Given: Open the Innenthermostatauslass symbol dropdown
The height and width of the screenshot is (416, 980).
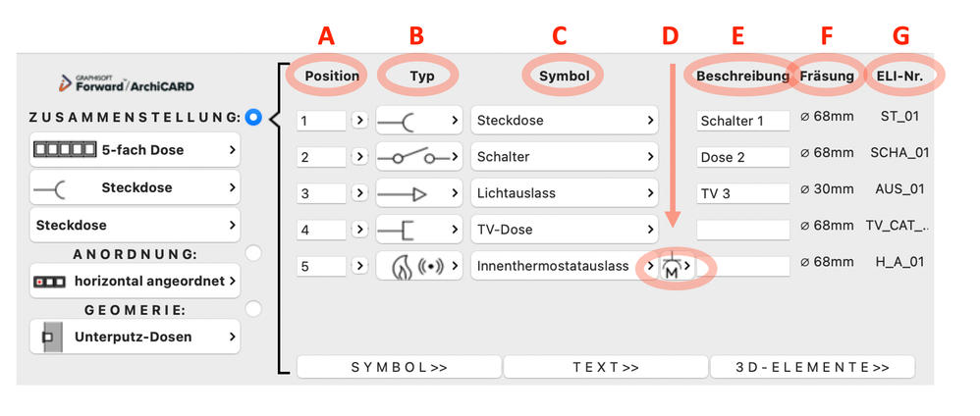Looking at the screenshot, I should click(565, 266).
